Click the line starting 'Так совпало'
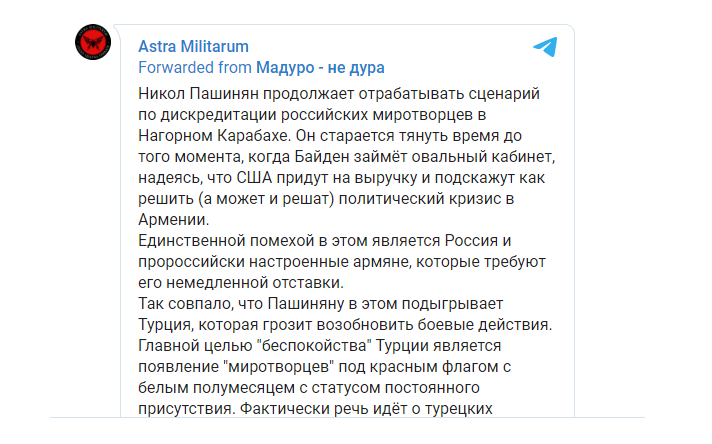The width and height of the screenshot is (712, 444). click(321, 304)
